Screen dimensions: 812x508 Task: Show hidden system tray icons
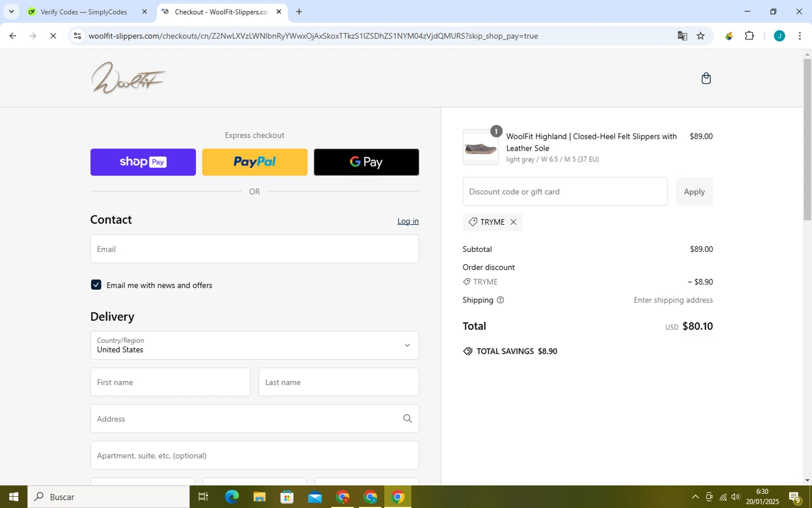(x=695, y=497)
